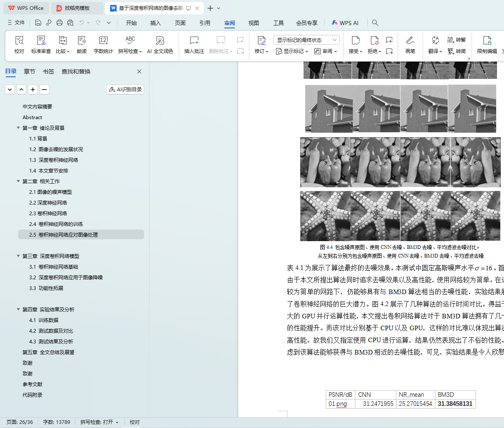The height and width of the screenshot is (428, 504).
Task: Switch to the 视图 ribbon tab
Action: pos(254,23)
